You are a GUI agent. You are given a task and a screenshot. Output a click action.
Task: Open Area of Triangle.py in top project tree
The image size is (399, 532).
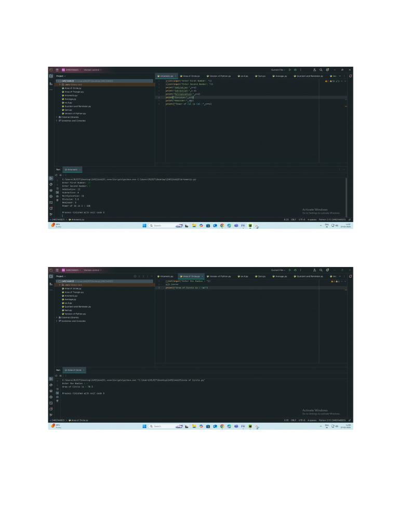[73, 91]
